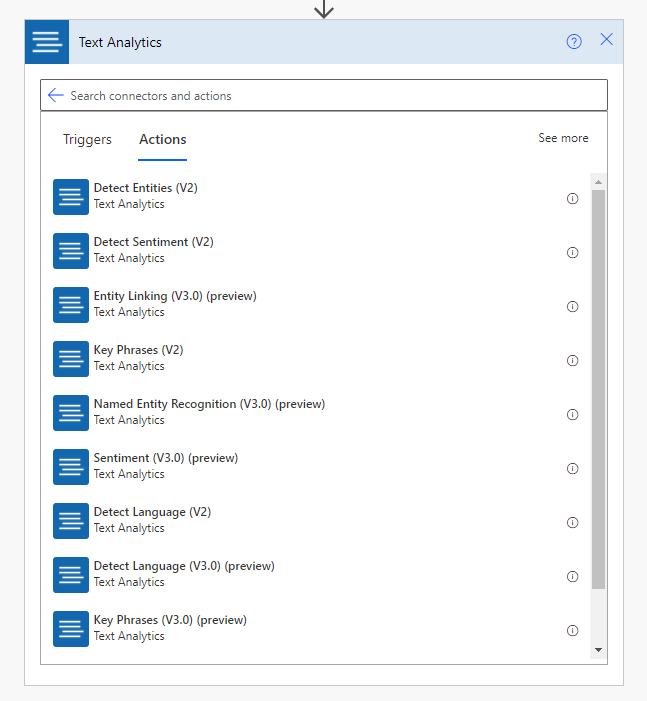Click the Detect Language (V3.0) (preview) icon
The height and width of the screenshot is (701, 647).
point(71,575)
